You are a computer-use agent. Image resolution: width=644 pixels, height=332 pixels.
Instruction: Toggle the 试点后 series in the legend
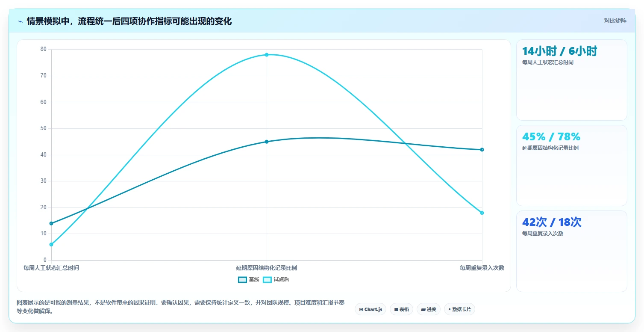point(276,279)
